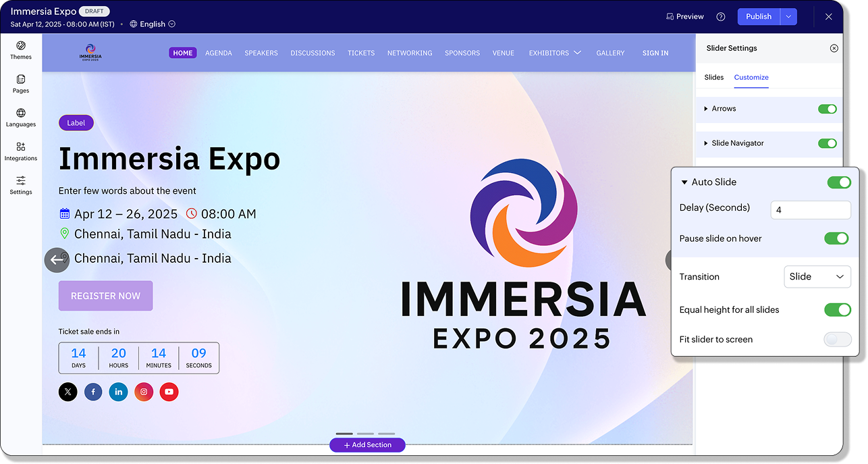Click the 'Ticket sale ends in' text

click(x=89, y=332)
